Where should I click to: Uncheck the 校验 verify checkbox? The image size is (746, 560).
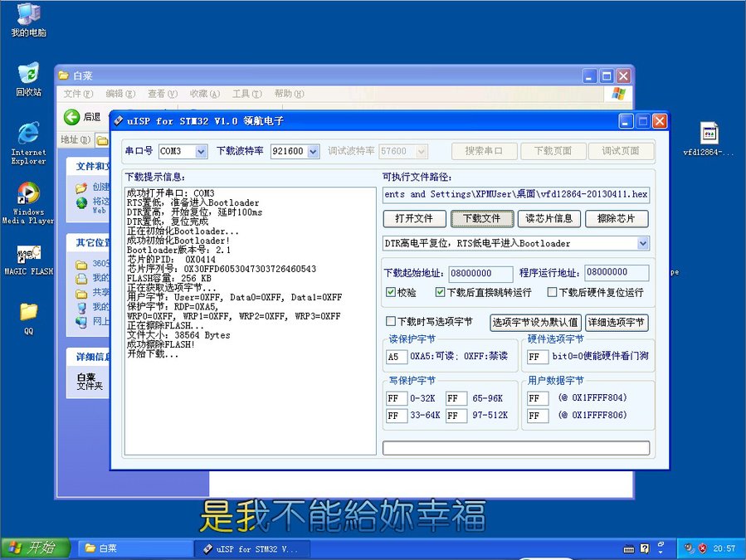coord(390,291)
